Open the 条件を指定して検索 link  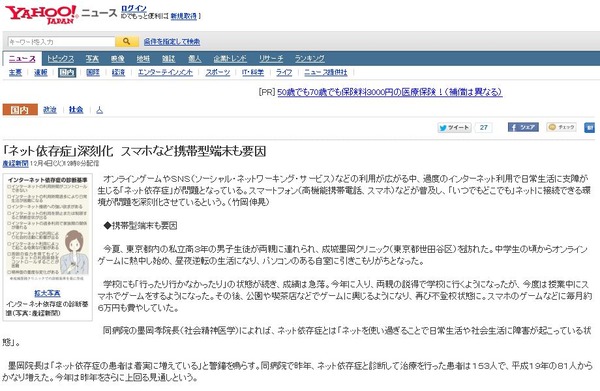click(x=172, y=41)
